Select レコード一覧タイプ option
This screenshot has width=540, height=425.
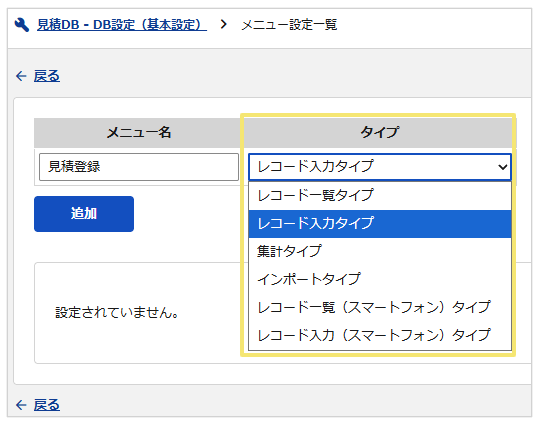point(380,196)
